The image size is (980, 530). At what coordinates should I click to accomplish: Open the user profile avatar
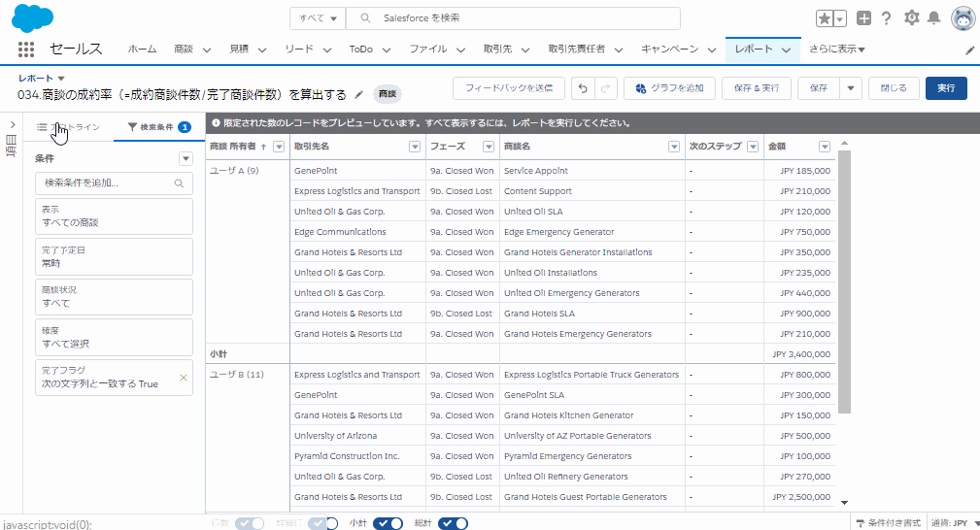(x=963, y=18)
